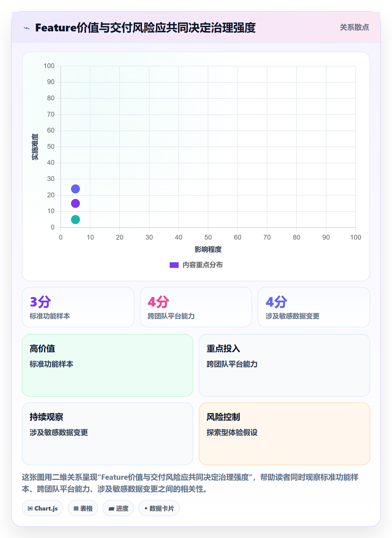
Task: Click the x-axis tick label 100
Action: [x=356, y=237]
